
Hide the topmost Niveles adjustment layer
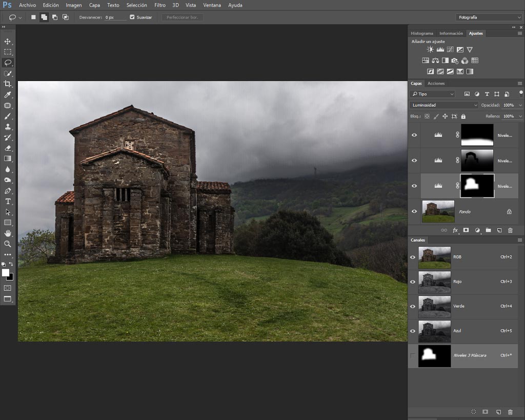pyautogui.click(x=414, y=135)
